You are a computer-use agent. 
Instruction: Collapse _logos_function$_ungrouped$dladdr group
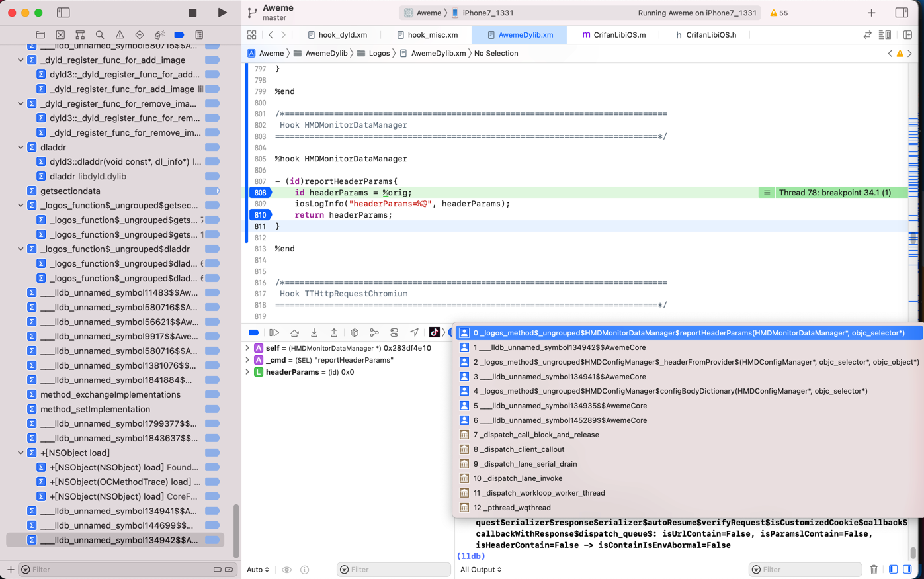(21, 249)
